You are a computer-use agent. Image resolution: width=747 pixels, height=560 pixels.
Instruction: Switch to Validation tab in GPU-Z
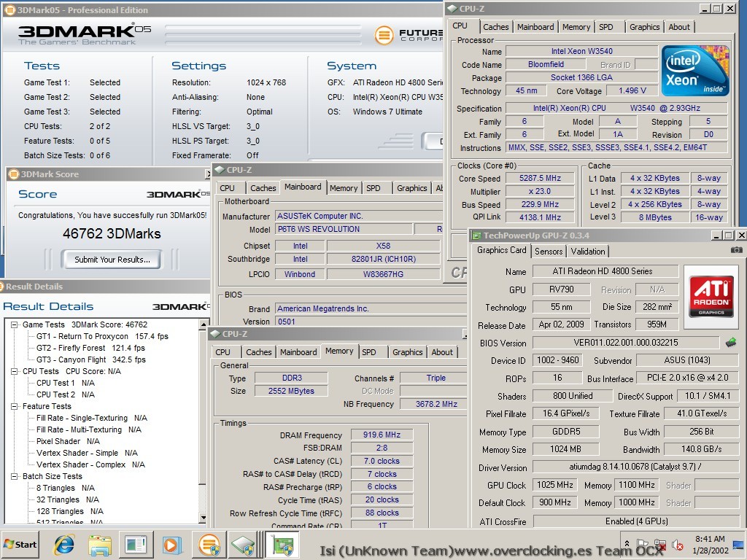point(588,252)
